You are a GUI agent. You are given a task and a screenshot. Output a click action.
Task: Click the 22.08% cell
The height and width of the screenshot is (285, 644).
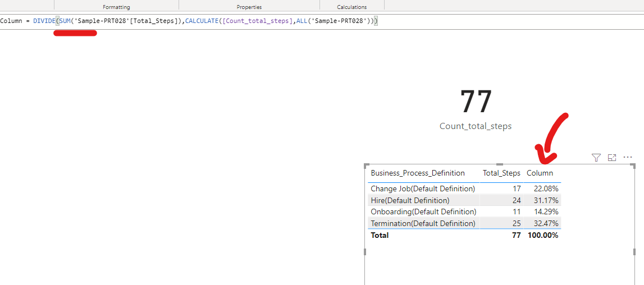pyautogui.click(x=546, y=189)
